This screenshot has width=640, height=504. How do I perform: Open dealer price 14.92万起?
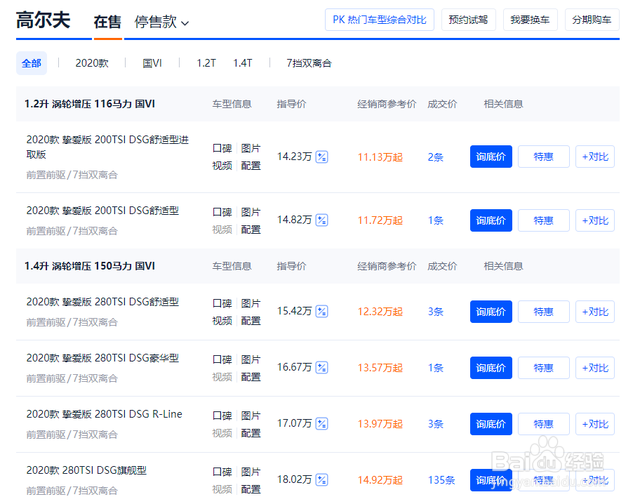[x=380, y=480]
